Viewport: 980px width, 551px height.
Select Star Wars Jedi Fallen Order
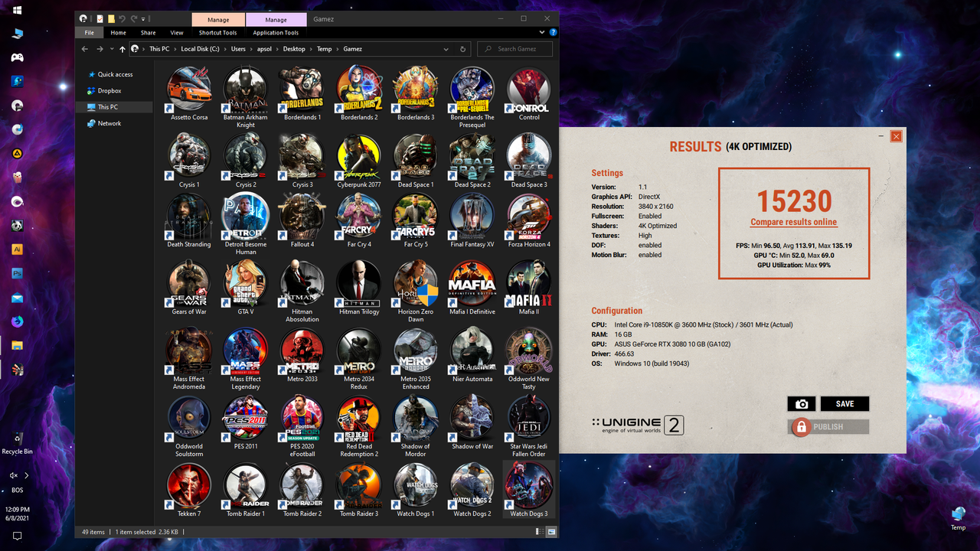[529, 426]
